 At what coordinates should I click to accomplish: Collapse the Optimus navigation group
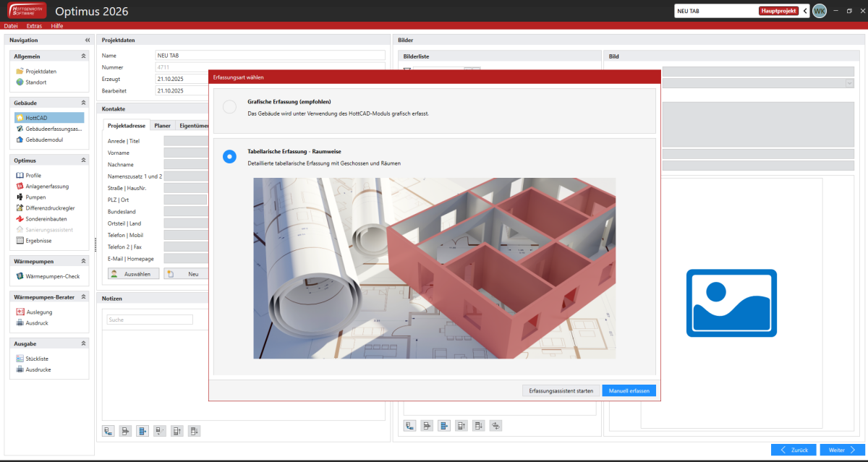tap(83, 161)
